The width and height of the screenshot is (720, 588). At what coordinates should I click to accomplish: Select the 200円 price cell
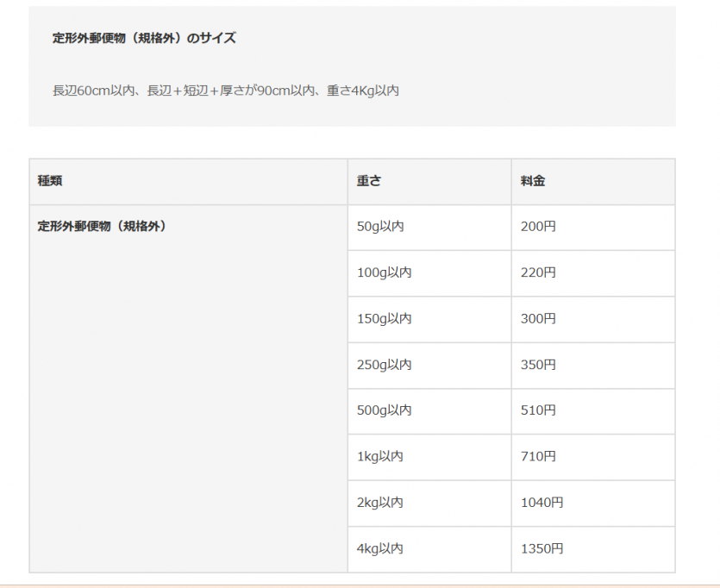tap(538, 227)
